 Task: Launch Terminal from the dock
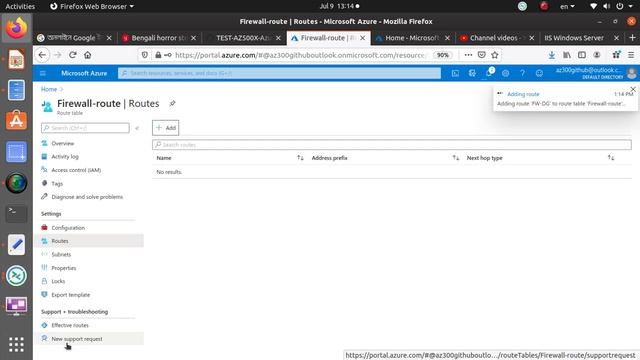(x=16, y=213)
